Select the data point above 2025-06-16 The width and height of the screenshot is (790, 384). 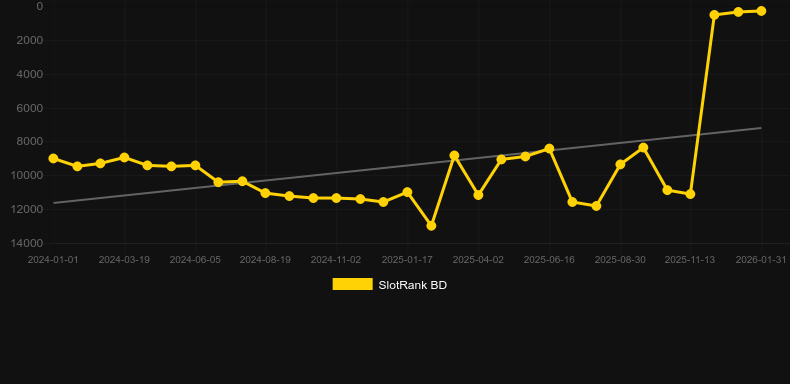coord(549,149)
